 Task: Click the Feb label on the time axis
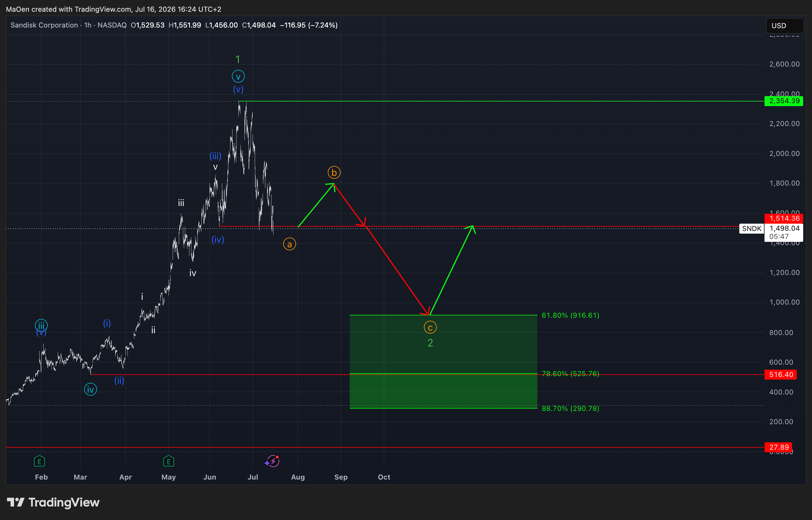tap(42, 477)
